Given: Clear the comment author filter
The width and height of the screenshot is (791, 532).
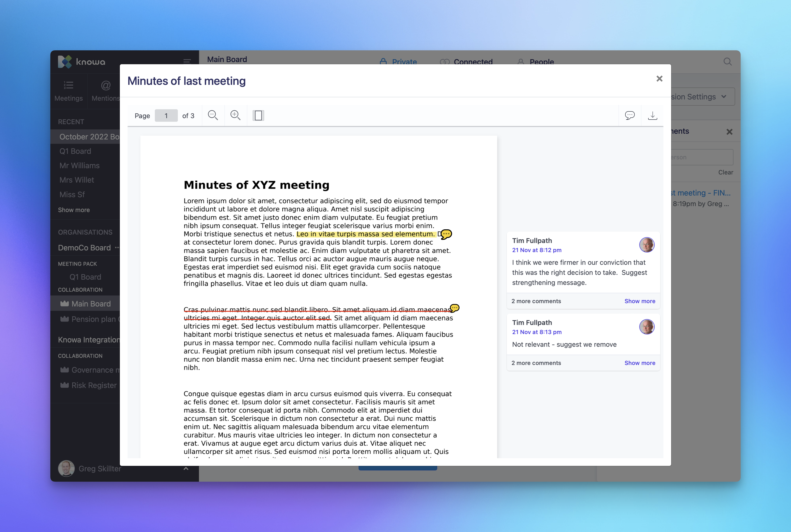Looking at the screenshot, I should coord(726,172).
